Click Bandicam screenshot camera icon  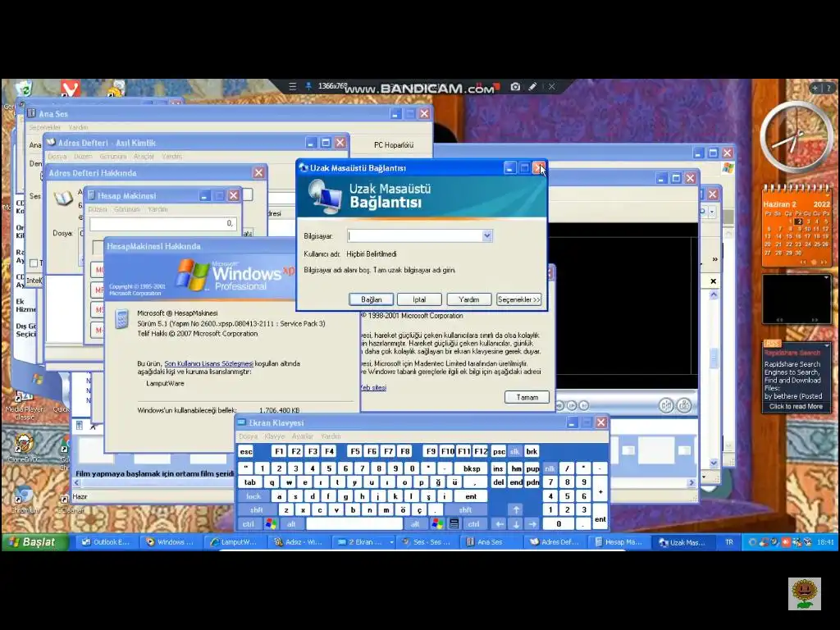(x=515, y=87)
